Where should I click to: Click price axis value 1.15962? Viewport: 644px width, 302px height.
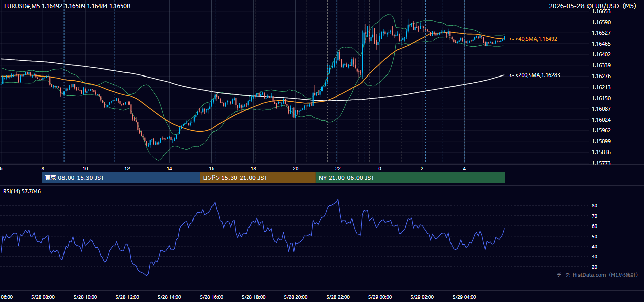[601, 130]
